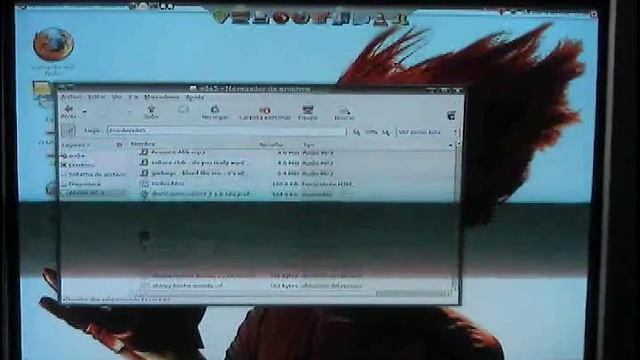The width and height of the screenshot is (640, 360).
Task: Open the Marcadores menu
Action: [x=162, y=97]
